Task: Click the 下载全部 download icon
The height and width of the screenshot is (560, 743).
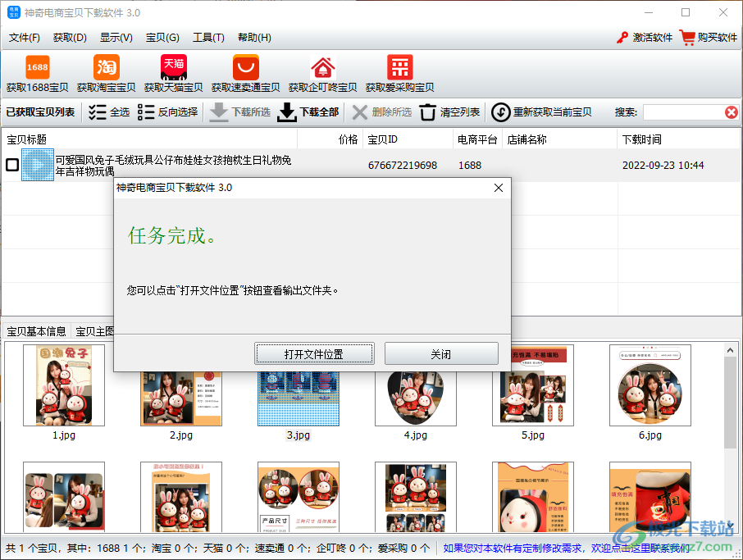Action: click(x=287, y=112)
